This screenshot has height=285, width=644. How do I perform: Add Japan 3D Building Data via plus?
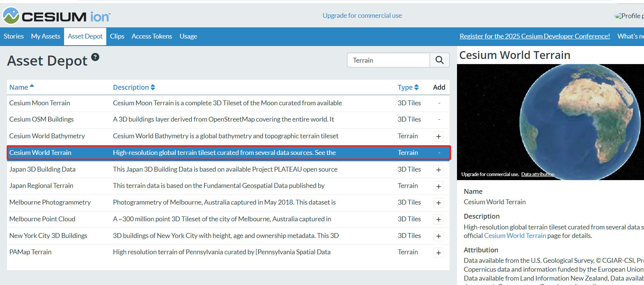click(x=438, y=170)
